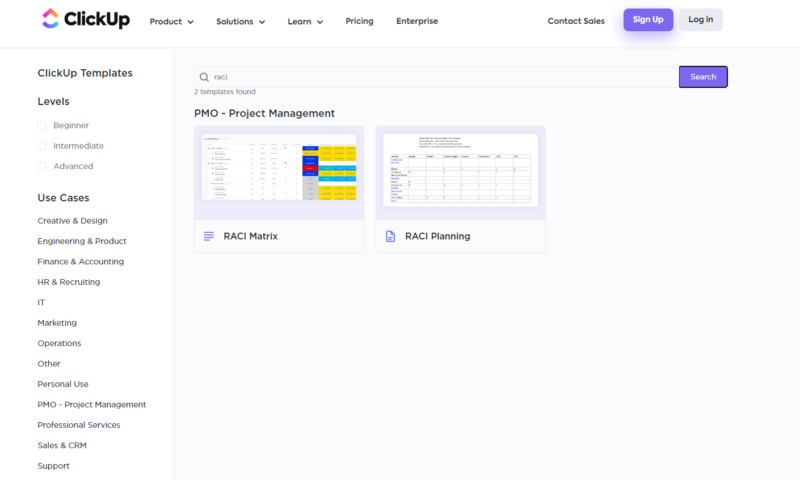
Task: Filter by Engineering & Product use case
Action: [82, 241]
